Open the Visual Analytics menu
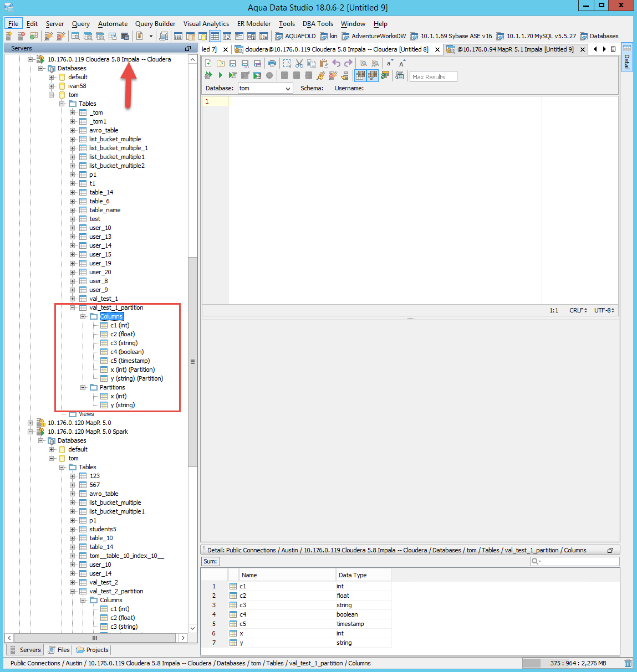The image size is (637, 672). 206,24
